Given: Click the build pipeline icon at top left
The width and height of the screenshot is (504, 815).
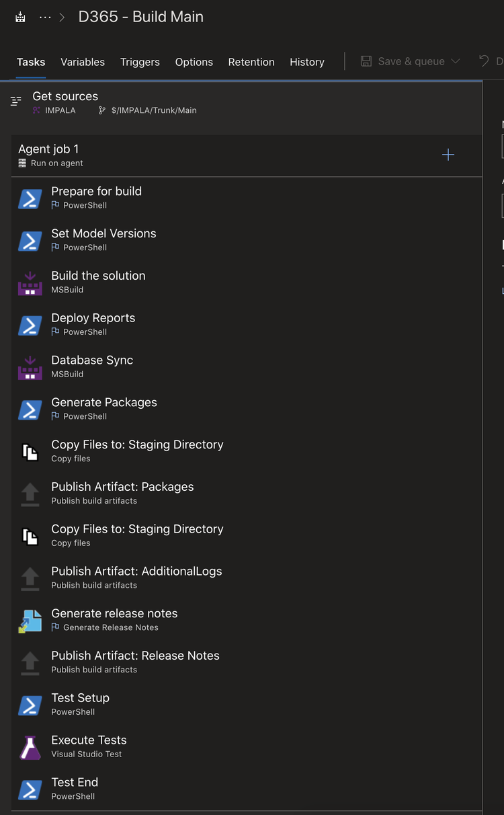Looking at the screenshot, I should coord(21,17).
